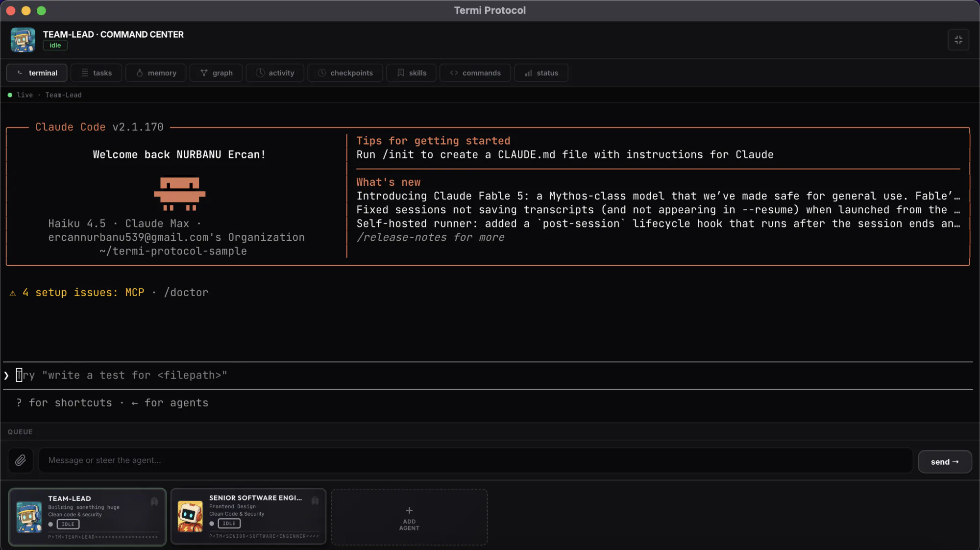Switch to the graph tab

point(216,73)
